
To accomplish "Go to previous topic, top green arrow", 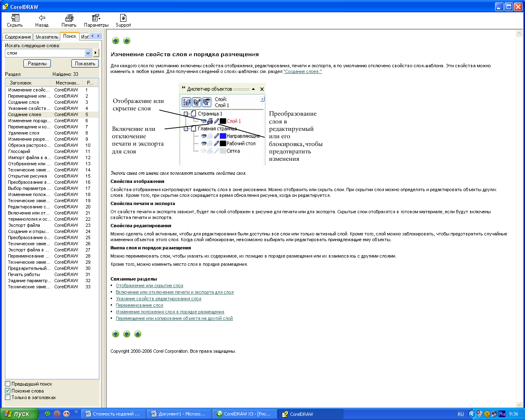I will pyautogui.click(x=116, y=41).
